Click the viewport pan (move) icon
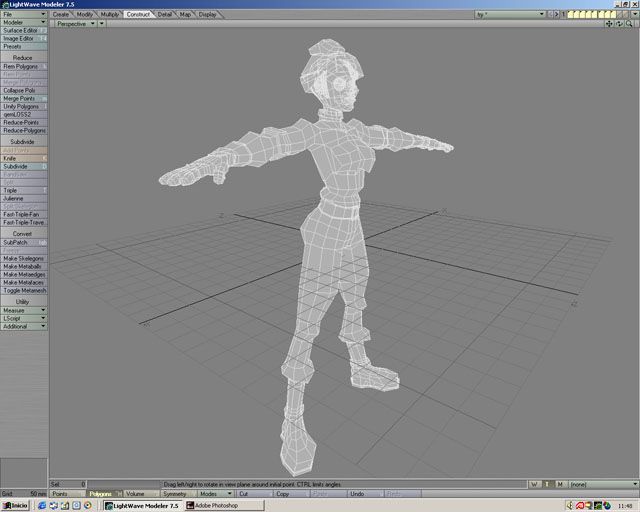 (x=609, y=24)
